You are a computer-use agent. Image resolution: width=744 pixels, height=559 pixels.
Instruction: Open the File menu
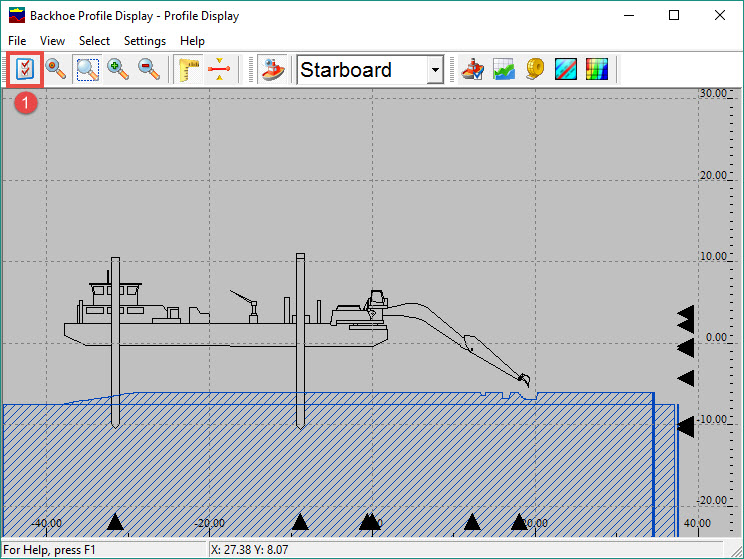point(17,41)
